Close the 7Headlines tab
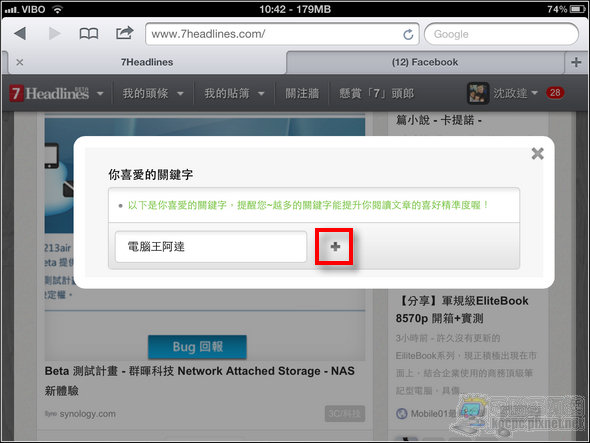This screenshot has width=590, height=443. (x=20, y=62)
